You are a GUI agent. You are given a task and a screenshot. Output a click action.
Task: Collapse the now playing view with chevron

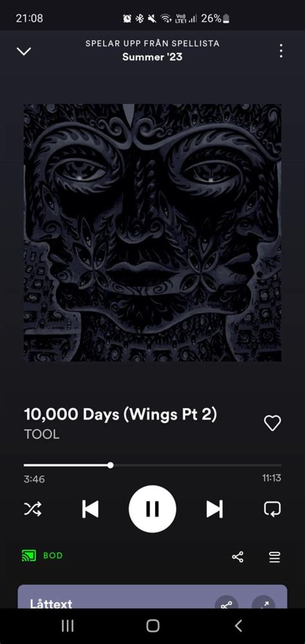pos(24,51)
